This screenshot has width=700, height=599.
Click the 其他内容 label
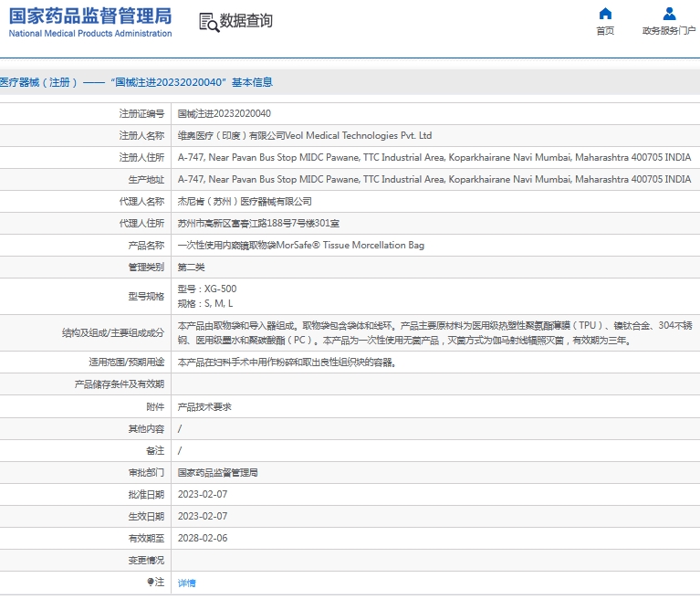146,429
